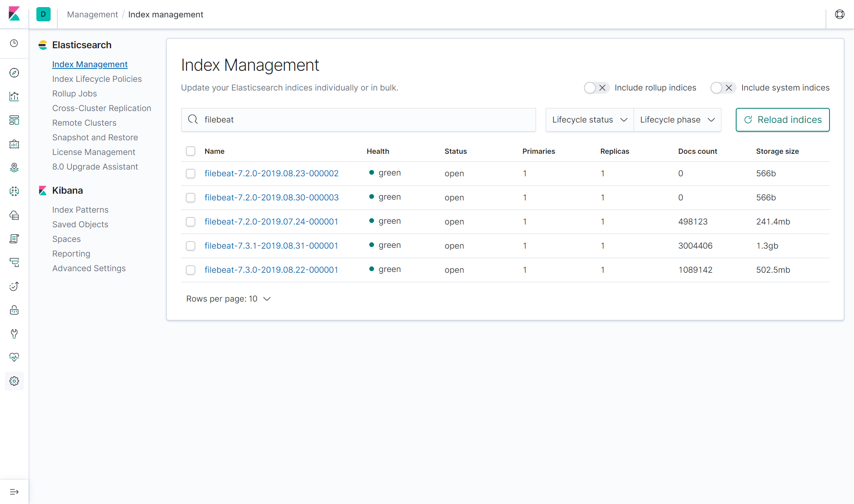Open Saved Objects section

point(80,224)
